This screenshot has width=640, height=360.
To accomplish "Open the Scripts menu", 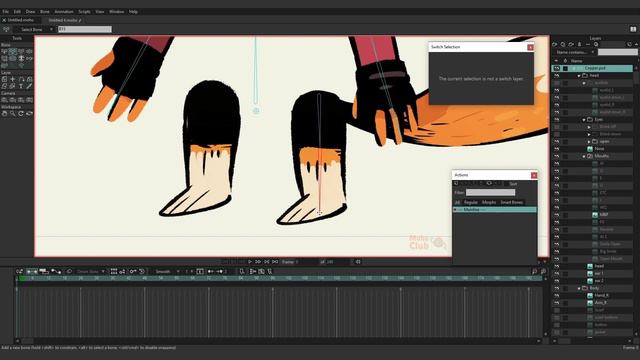I will pos(84,12).
